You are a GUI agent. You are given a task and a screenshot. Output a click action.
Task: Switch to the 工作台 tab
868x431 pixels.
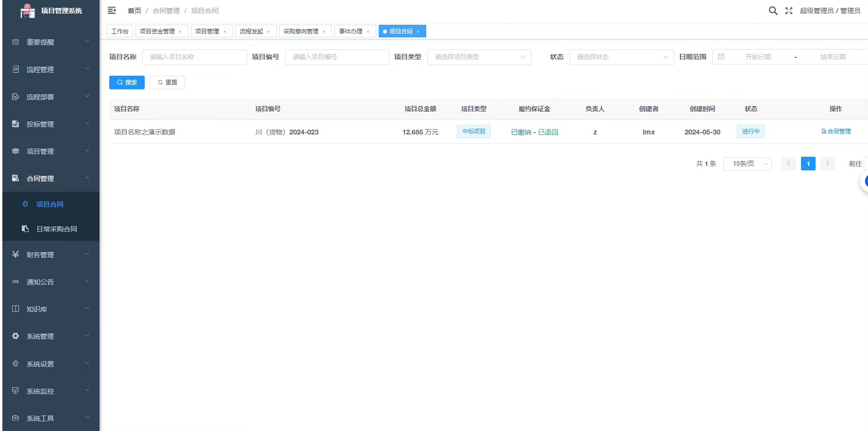[119, 32]
